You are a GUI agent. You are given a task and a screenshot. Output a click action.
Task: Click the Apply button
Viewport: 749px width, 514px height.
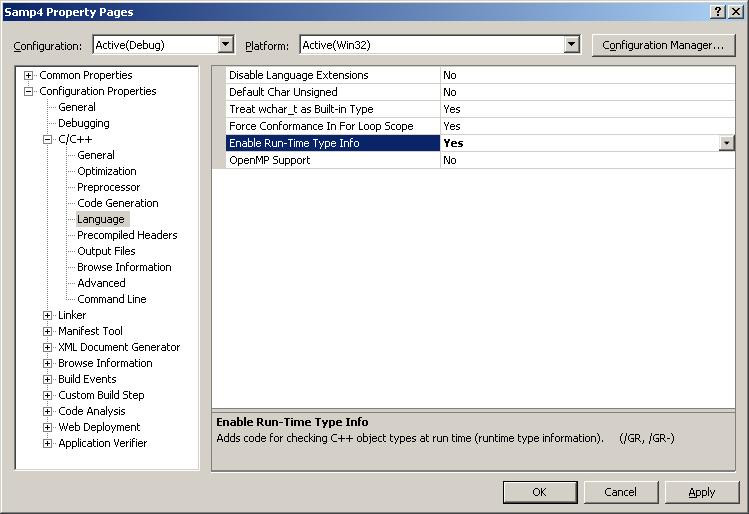pyautogui.click(x=701, y=491)
